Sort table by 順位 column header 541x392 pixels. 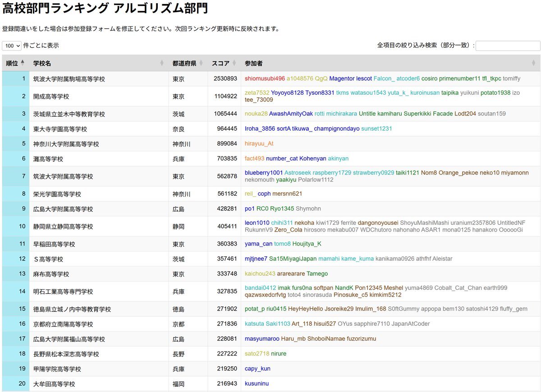[x=16, y=63]
